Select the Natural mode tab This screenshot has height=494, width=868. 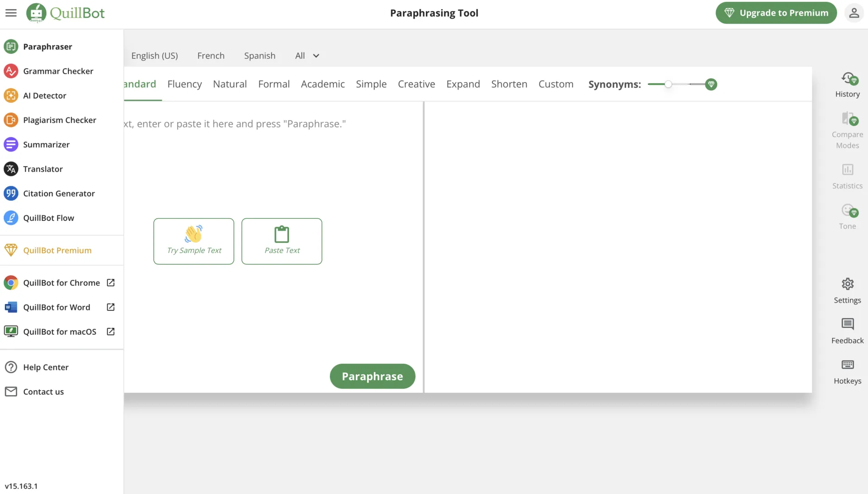(x=230, y=84)
